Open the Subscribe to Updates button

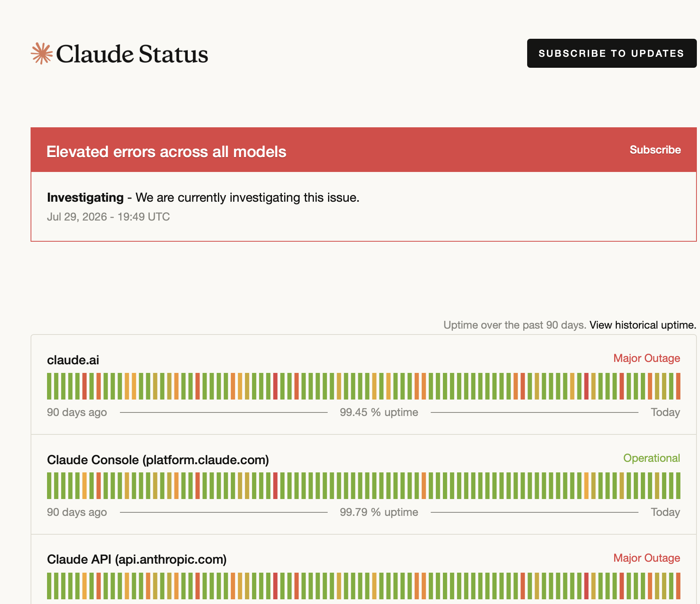click(x=611, y=53)
